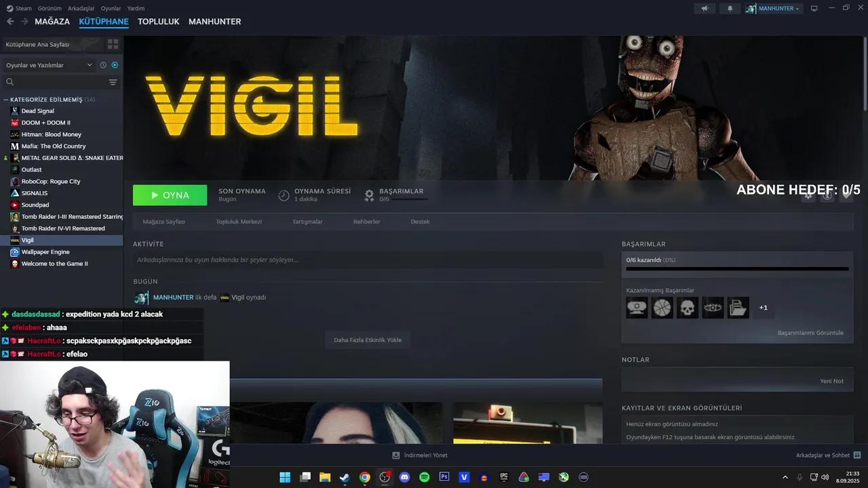The width and height of the screenshot is (868, 488).
Task: Open MANHUNTER link in activity feed
Action: 173,298
